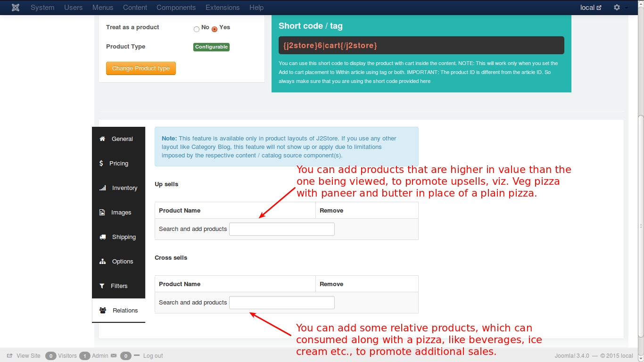
Task: Switch to the Options tab
Action: pos(118,262)
